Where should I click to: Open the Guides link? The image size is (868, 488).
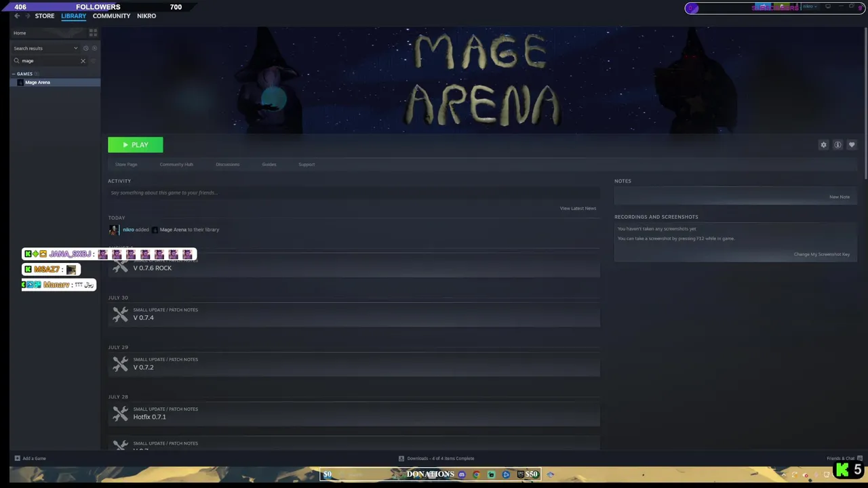269,165
